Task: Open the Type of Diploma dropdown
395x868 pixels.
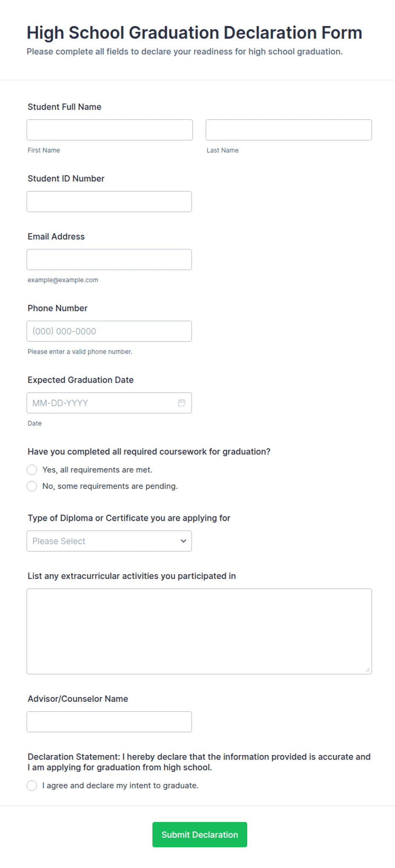Action: (109, 541)
